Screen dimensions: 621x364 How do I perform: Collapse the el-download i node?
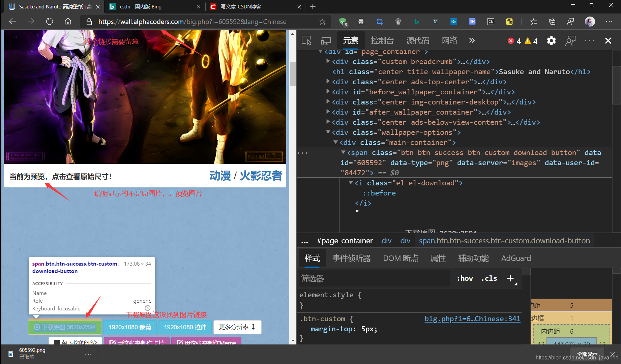tap(351, 183)
